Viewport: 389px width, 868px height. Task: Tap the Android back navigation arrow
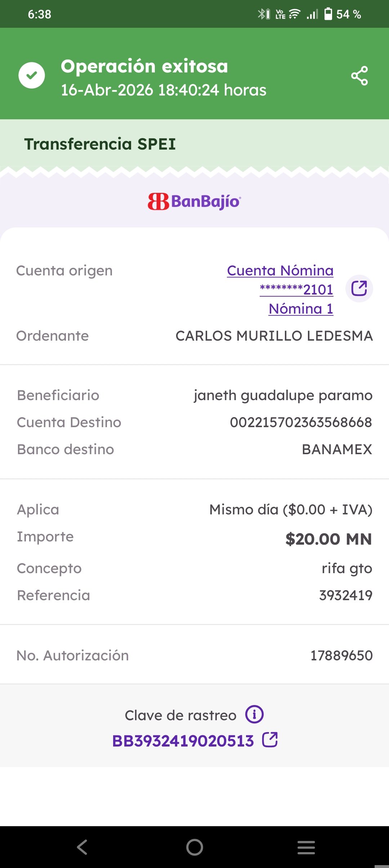coord(82,847)
